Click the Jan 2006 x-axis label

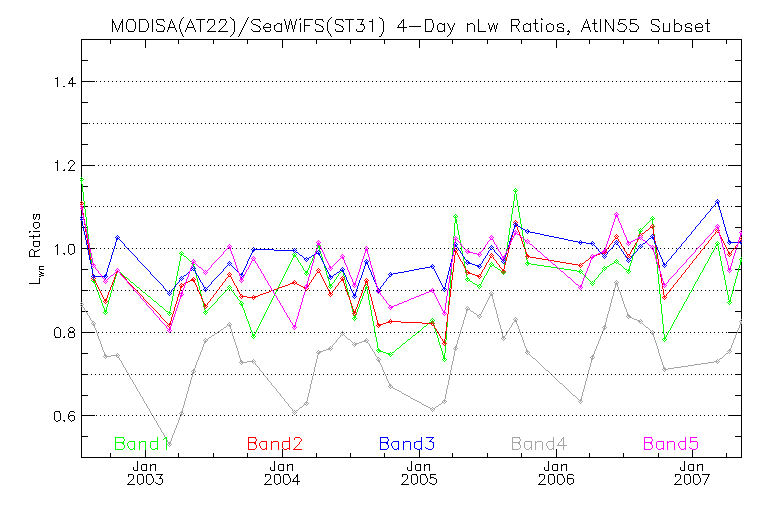(x=556, y=473)
